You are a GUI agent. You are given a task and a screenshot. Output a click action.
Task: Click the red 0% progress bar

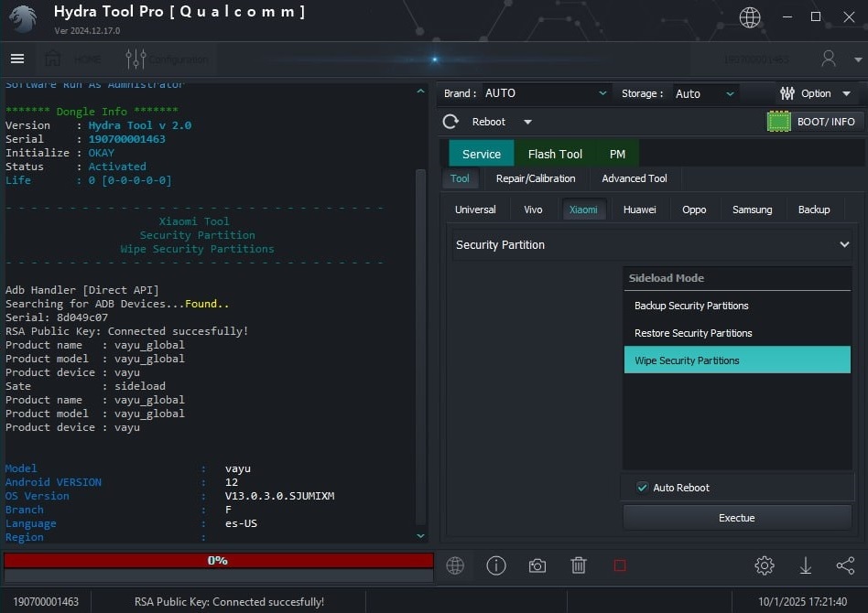coord(218,560)
